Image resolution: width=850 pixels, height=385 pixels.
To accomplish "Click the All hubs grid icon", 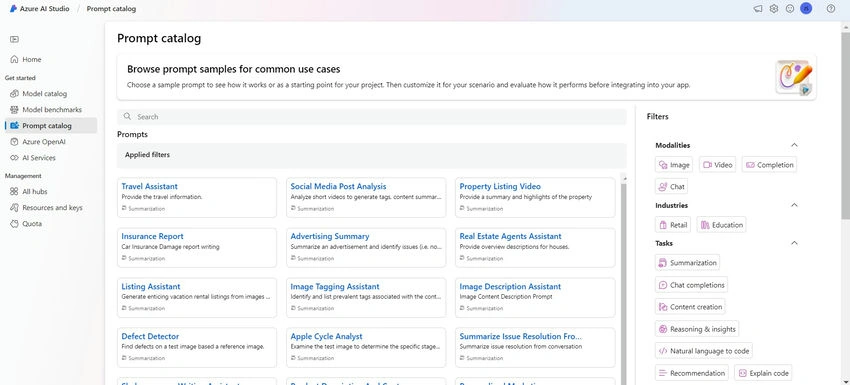I will (x=14, y=191).
